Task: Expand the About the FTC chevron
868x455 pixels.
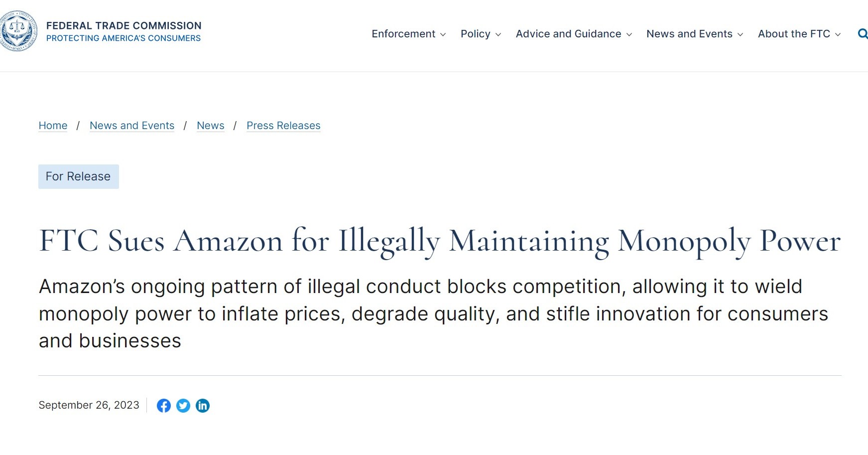Action: pos(838,34)
